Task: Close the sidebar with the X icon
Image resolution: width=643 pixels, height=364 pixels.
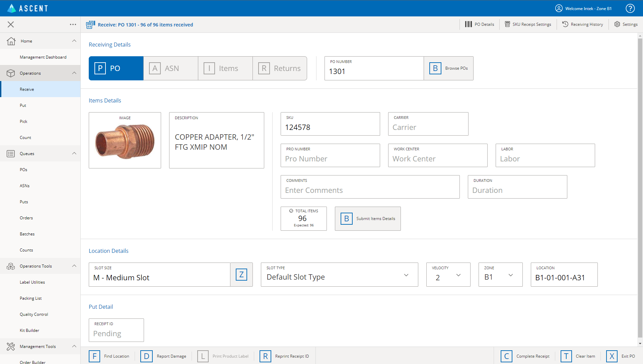Action: pyautogui.click(x=11, y=24)
